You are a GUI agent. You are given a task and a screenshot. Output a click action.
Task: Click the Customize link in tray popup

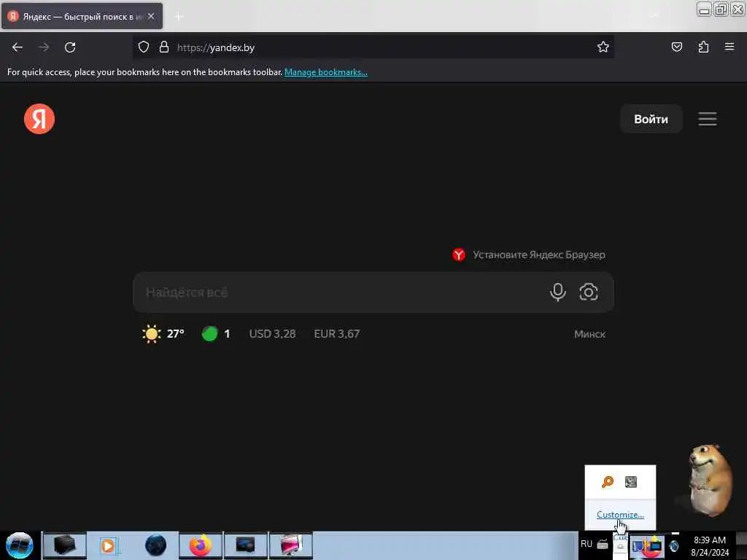tap(620, 515)
